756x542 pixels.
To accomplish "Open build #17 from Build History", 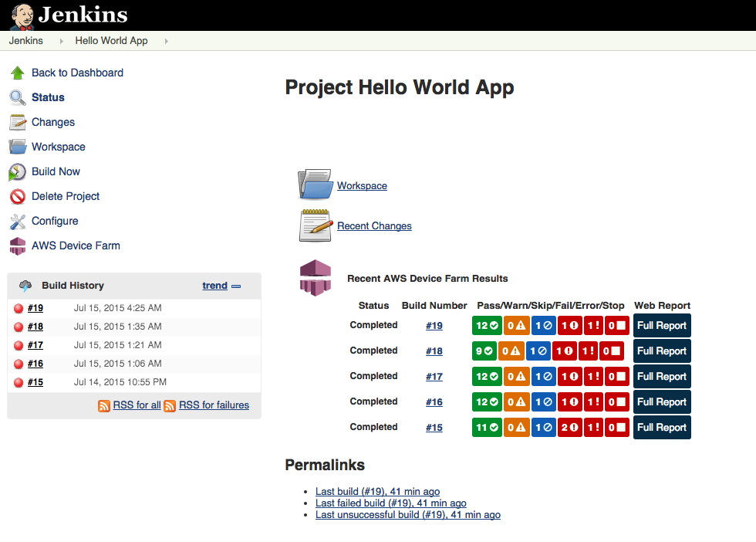I will point(37,345).
